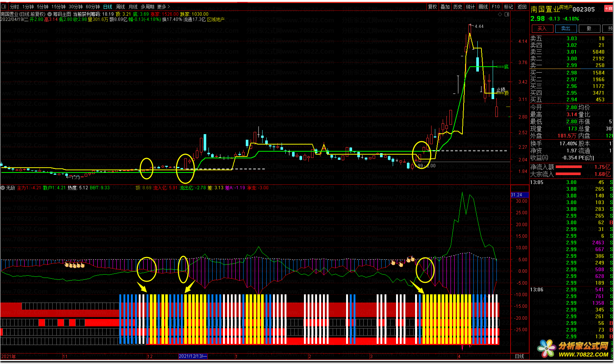The width and height of the screenshot is (615, 364).
Task: Click the 卖一 ask price 2.99
Action: tap(571, 65)
